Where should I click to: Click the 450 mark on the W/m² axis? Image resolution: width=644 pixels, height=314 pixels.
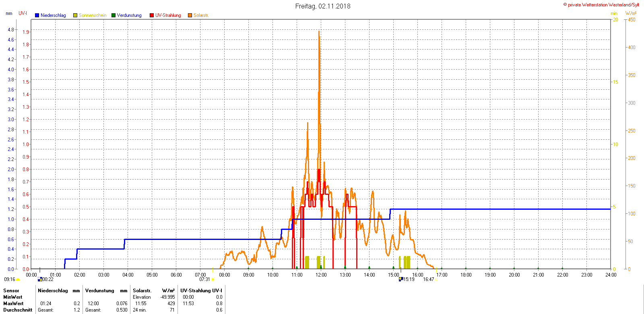coord(632,20)
